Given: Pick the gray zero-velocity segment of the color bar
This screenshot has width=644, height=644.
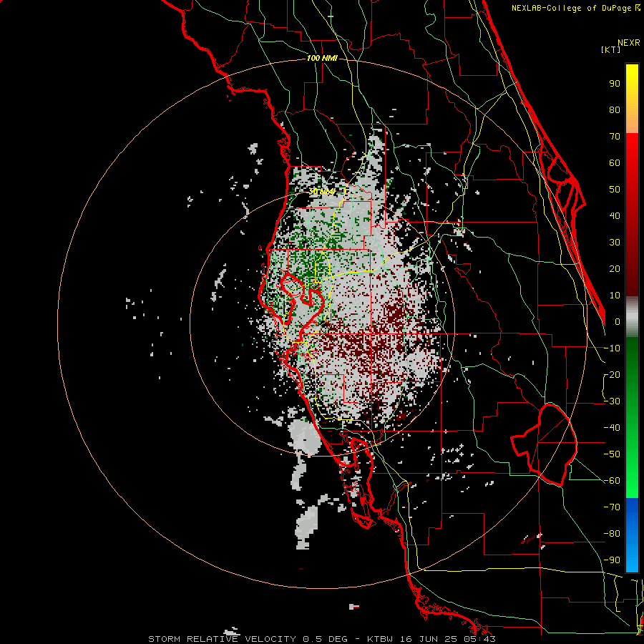Looking at the screenshot, I should (632, 317).
